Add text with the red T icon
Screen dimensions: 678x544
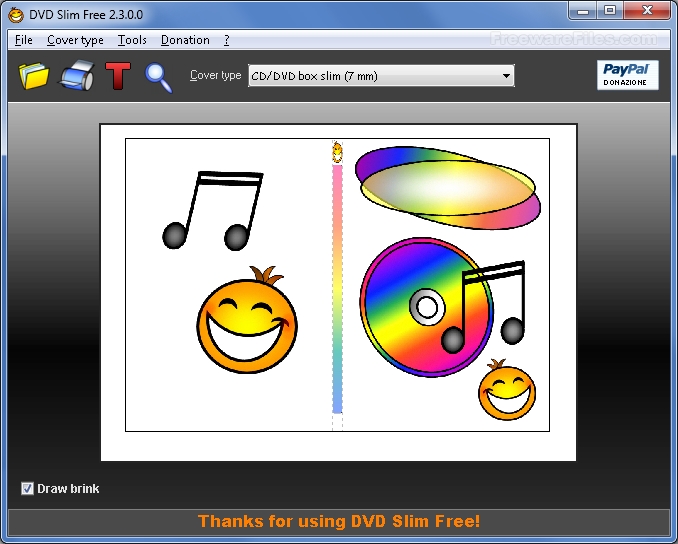pos(118,76)
